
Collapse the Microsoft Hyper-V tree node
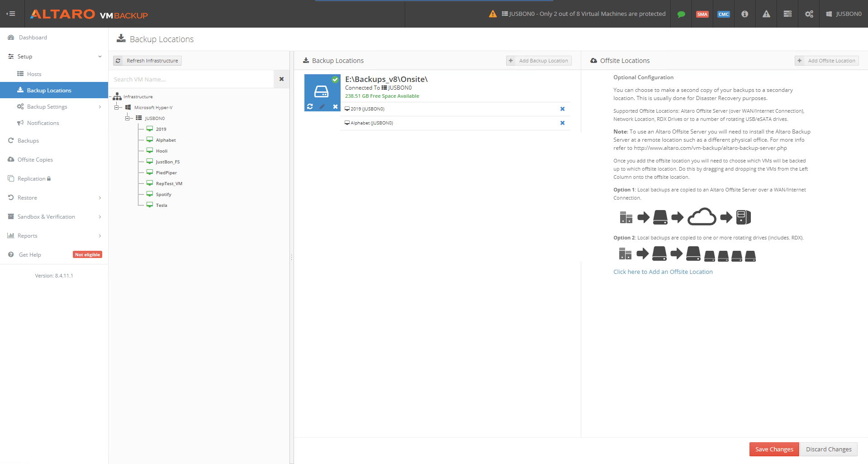tap(116, 108)
